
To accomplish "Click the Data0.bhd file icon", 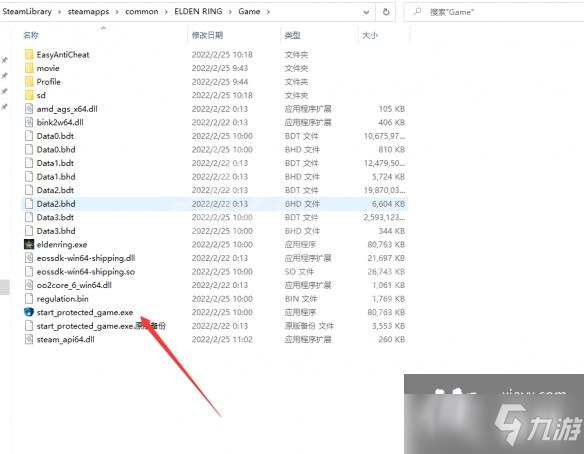I will [x=29, y=149].
